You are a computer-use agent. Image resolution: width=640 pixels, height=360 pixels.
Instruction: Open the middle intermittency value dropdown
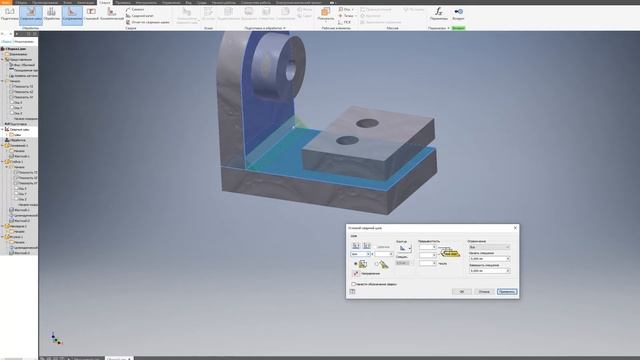coord(434,255)
